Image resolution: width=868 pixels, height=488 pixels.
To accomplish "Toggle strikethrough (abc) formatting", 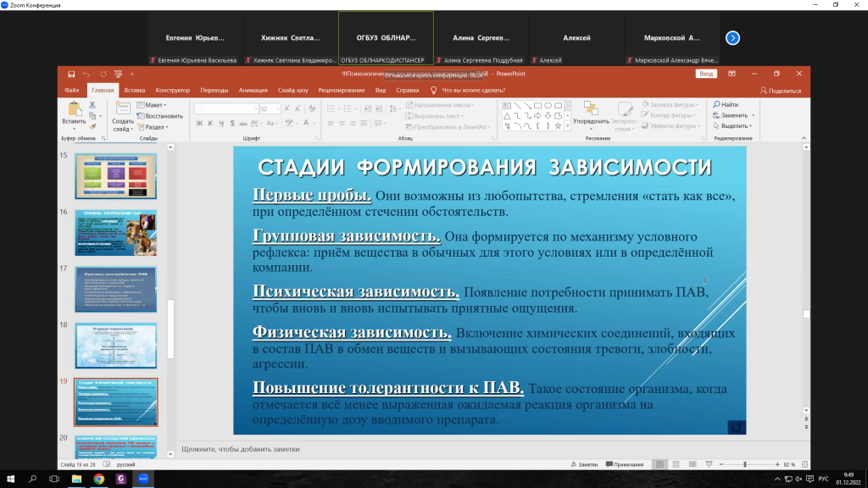I will [x=242, y=124].
